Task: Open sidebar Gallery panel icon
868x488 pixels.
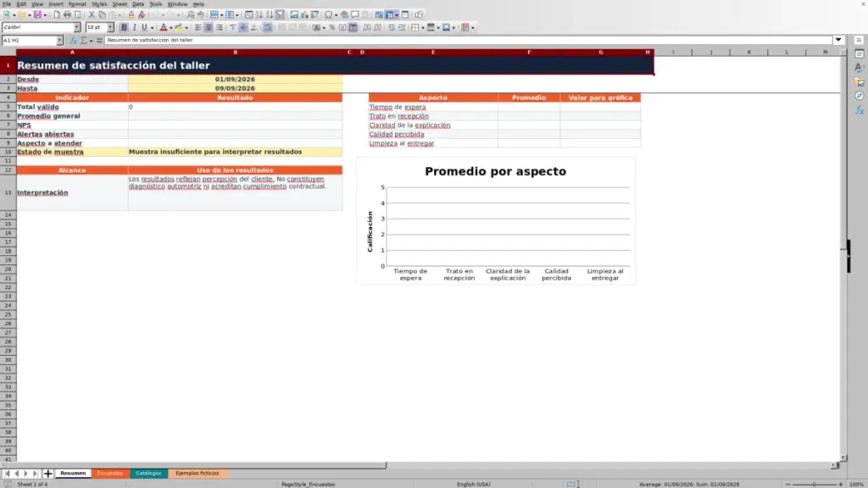Action: click(x=860, y=82)
